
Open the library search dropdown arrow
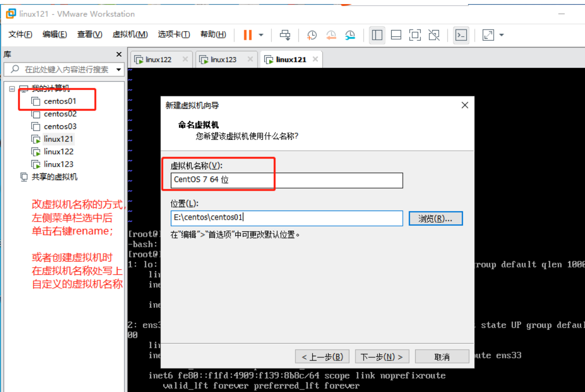pos(119,69)
